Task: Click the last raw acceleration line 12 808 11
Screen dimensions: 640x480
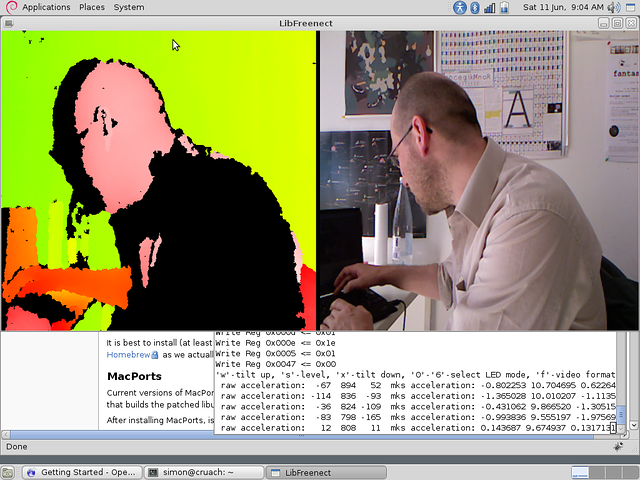Action: click(x=418, y=428)
